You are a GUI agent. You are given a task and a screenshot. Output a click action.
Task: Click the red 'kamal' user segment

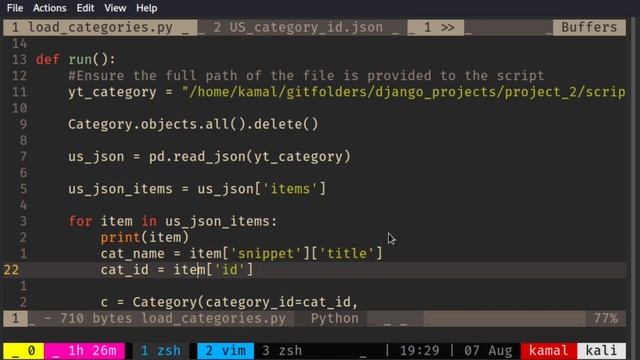[x=549, y=351]
